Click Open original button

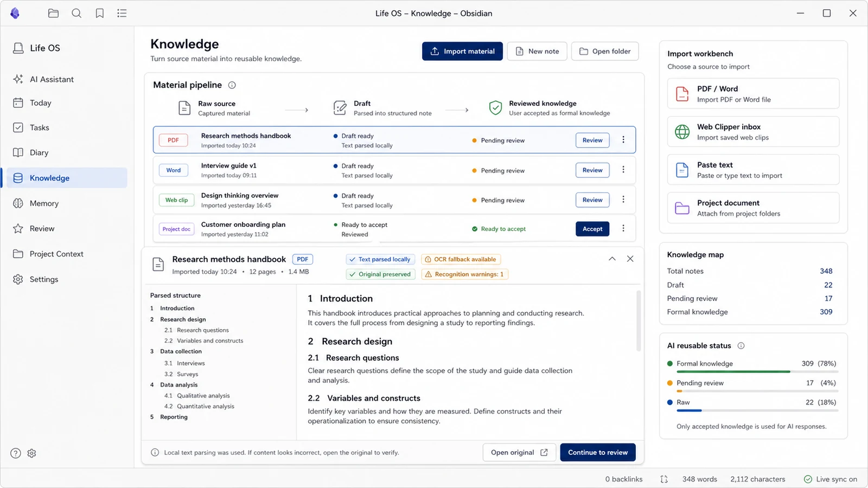coord(519,452)
